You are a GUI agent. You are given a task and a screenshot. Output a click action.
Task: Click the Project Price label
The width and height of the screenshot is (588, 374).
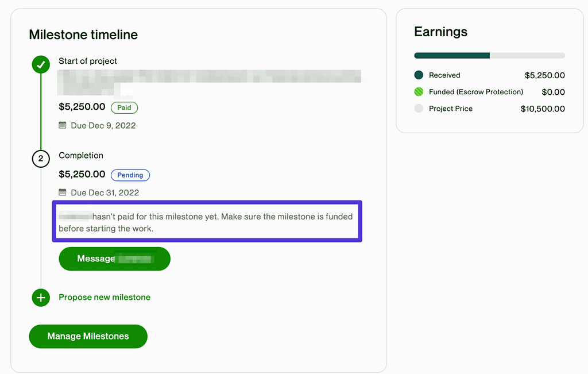click(451, 109)
